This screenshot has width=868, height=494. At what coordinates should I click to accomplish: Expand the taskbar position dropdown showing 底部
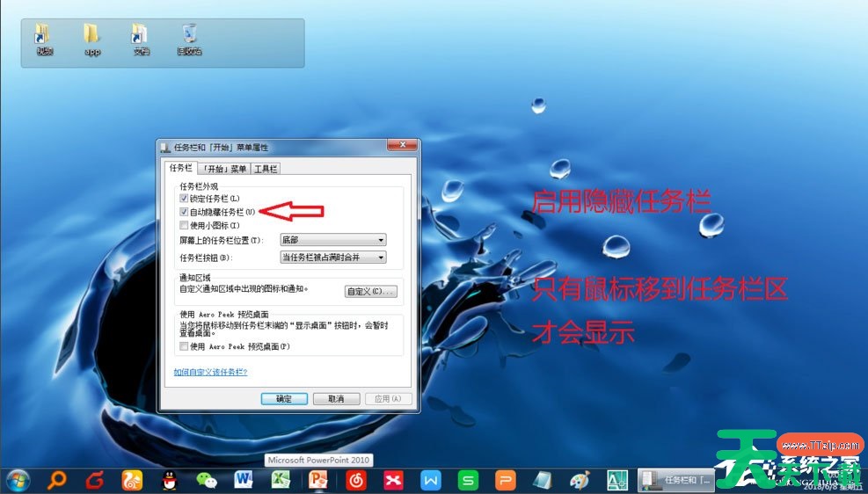click(x=333, y=240)
